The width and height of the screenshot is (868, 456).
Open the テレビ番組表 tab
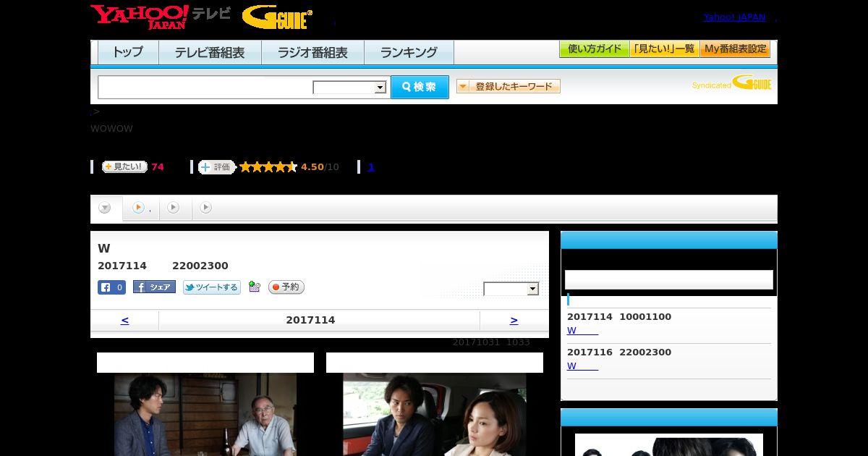click(x=210, y=52)
